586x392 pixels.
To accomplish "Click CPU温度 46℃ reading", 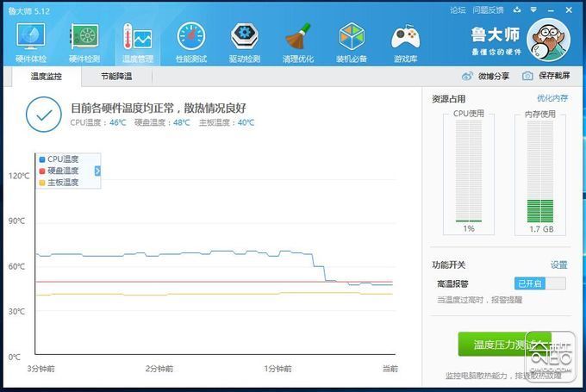I will coord(98,122).
